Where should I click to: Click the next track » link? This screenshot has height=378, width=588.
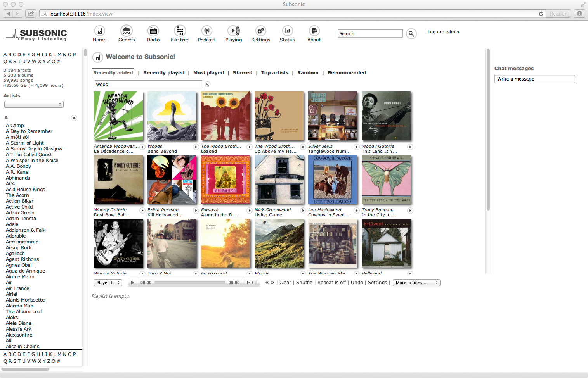[x=272, y=283]
